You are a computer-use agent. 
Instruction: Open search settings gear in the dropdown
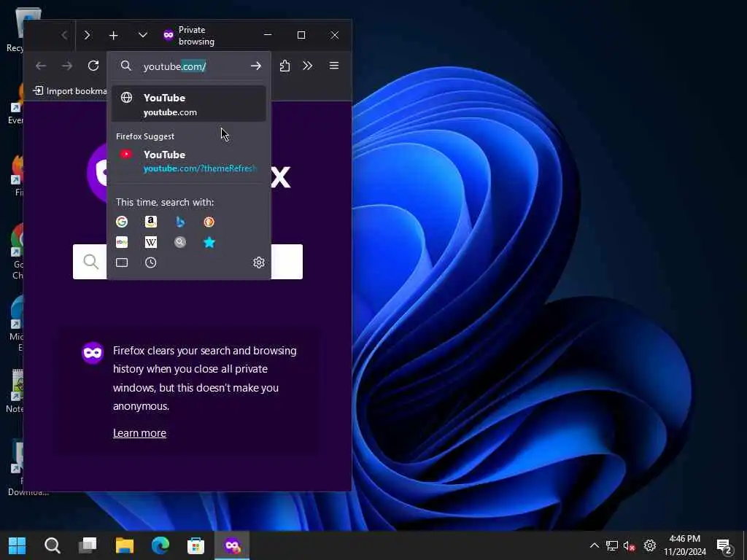click(259, 262)
